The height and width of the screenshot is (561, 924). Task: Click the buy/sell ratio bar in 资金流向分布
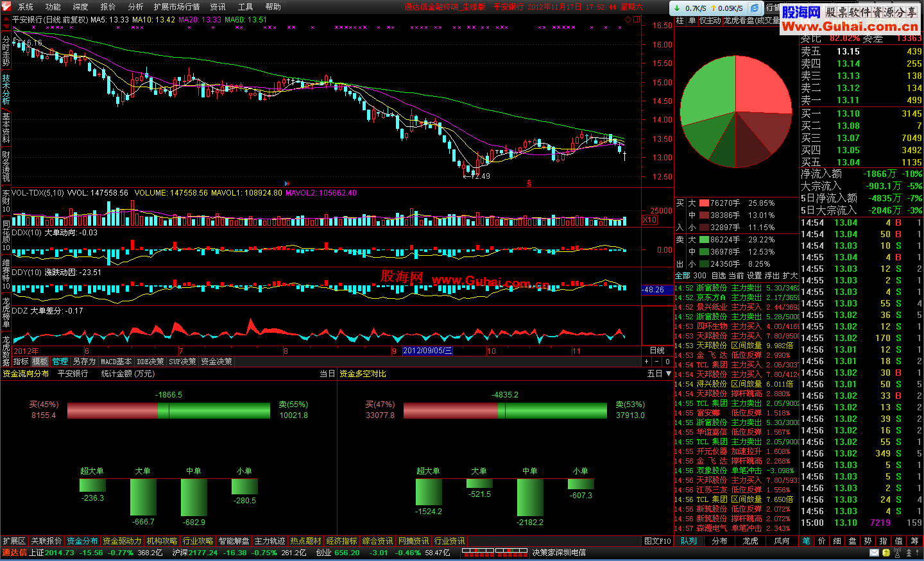click(169, 411)
